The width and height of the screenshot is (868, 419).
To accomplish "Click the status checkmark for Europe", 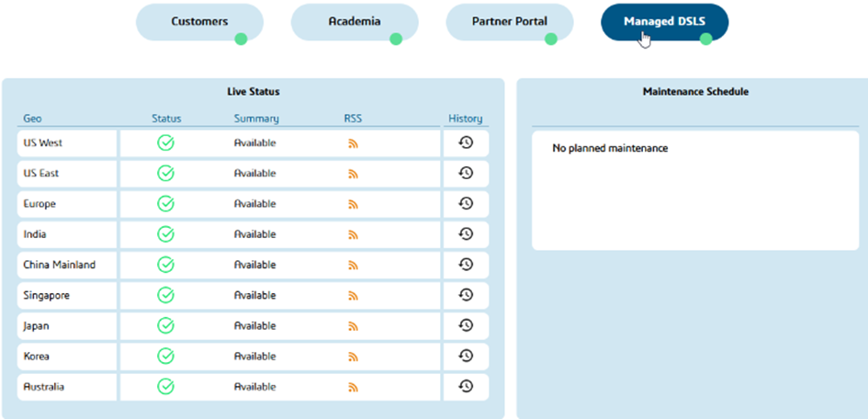I will click(165, 203).
